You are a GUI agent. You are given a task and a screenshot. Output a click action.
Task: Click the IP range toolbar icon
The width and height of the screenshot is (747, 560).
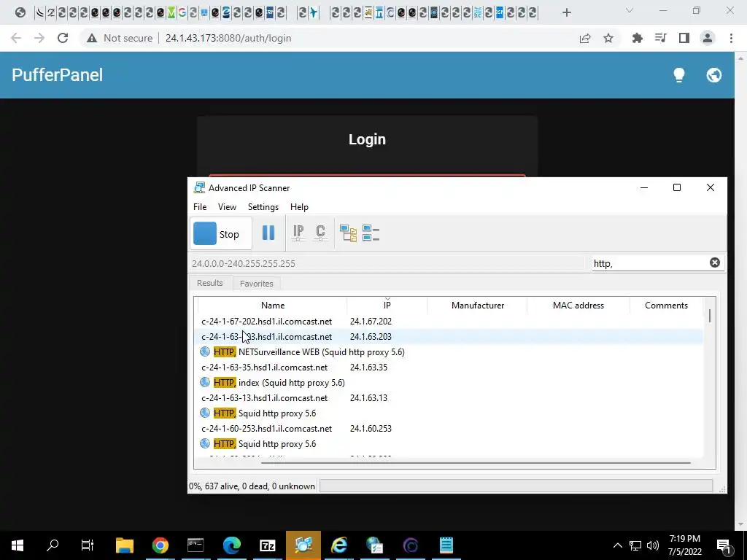pyautogui.click(x=298, y=233)
